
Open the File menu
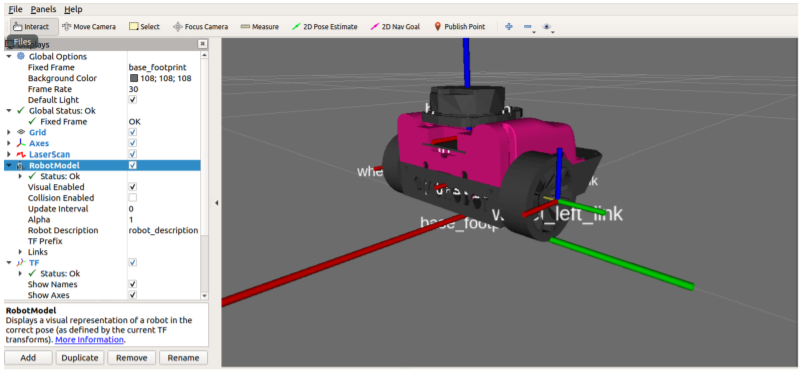tap(15, 9)
